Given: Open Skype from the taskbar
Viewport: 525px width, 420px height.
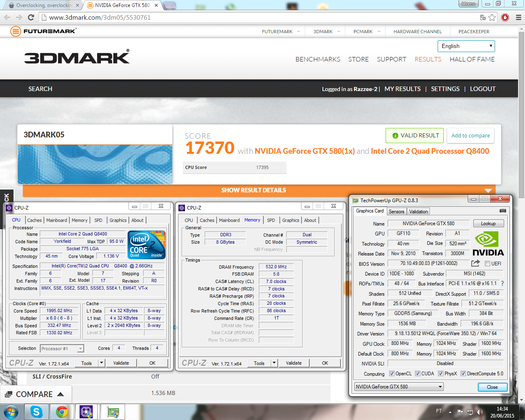Looking at the screenshot, I should 37,412.
